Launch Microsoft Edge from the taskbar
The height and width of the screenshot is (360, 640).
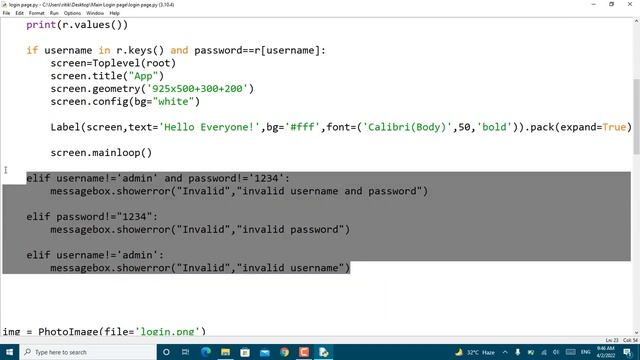click(x=206, y=352)
